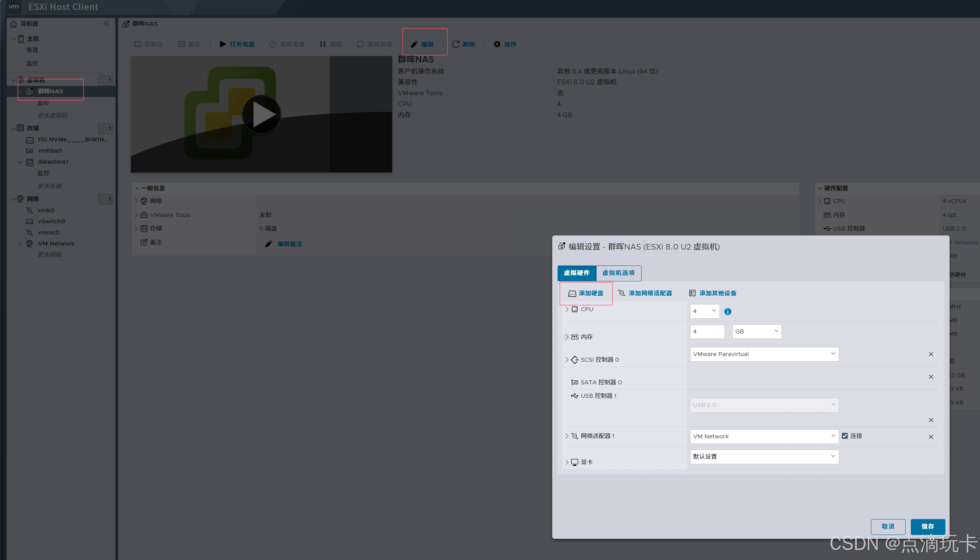Collapse the navigator panel with double-chevron
The width and height of the screenshot is (980, 560).
pos(106,23)
